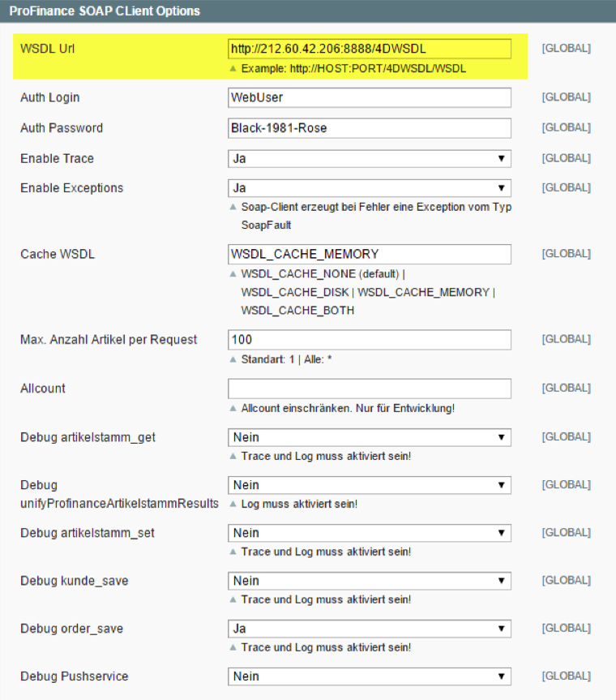Expand the Debug artikelstamm_set dropdown
This screenshot has height=700, width=616.
tap(370, 533)
